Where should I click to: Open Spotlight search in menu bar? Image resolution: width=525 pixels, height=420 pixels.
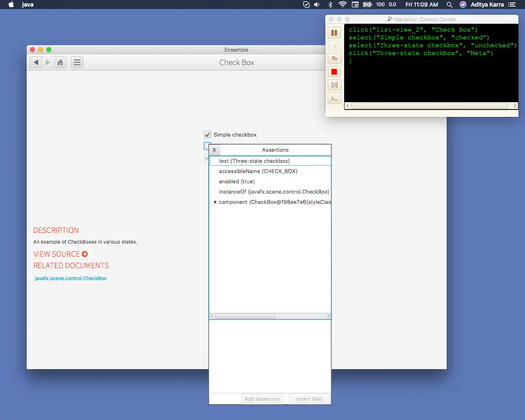click(x=450, y=5)
